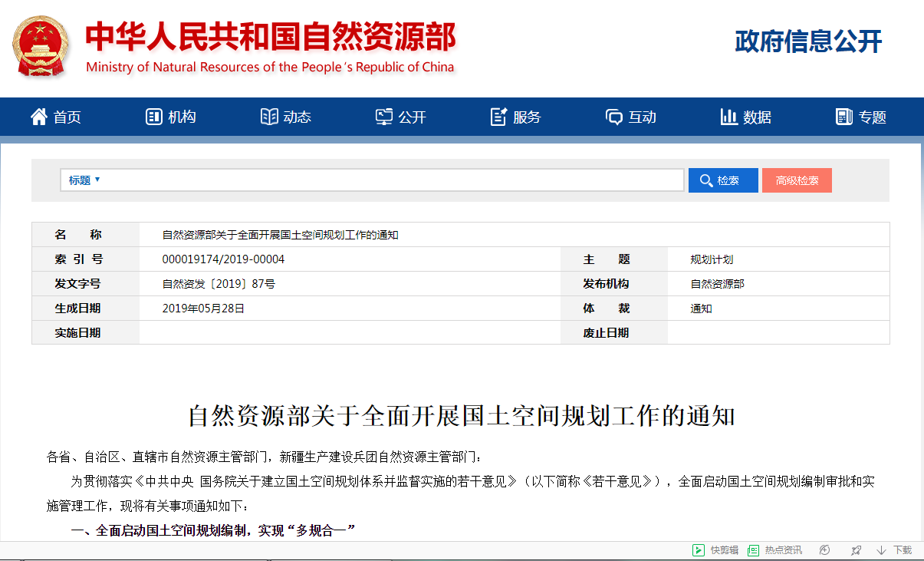Click the bar chart icon beside 数据

pos(728,117)
